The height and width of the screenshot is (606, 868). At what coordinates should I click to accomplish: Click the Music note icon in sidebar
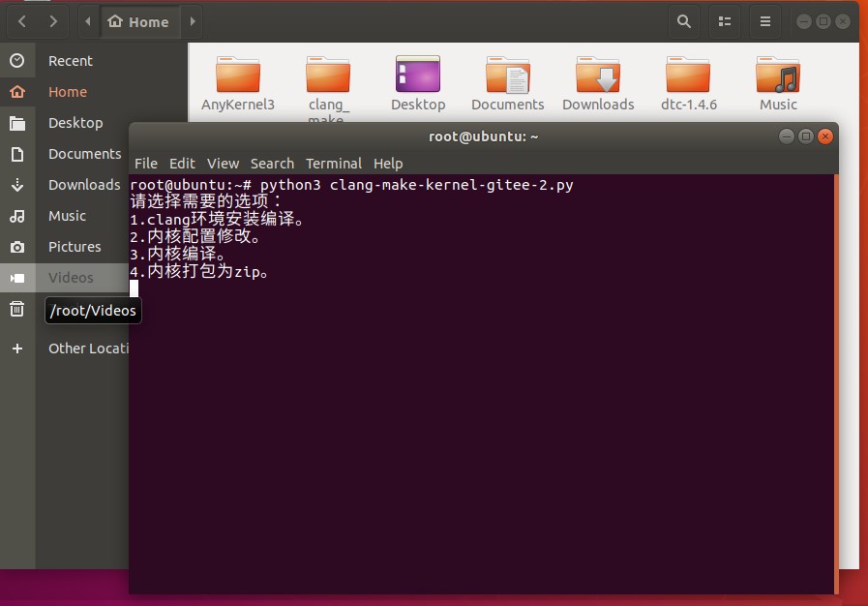(17, 216)
